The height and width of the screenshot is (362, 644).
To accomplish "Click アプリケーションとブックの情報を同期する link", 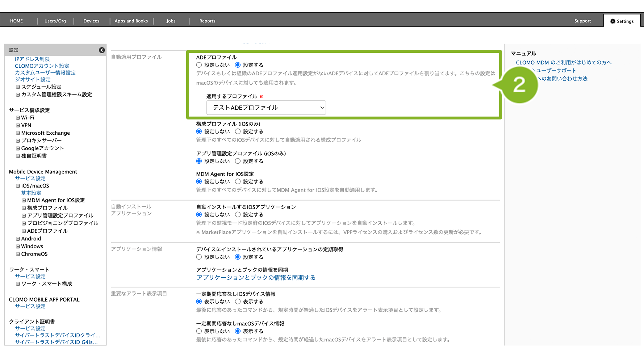I will coord(256,278).
